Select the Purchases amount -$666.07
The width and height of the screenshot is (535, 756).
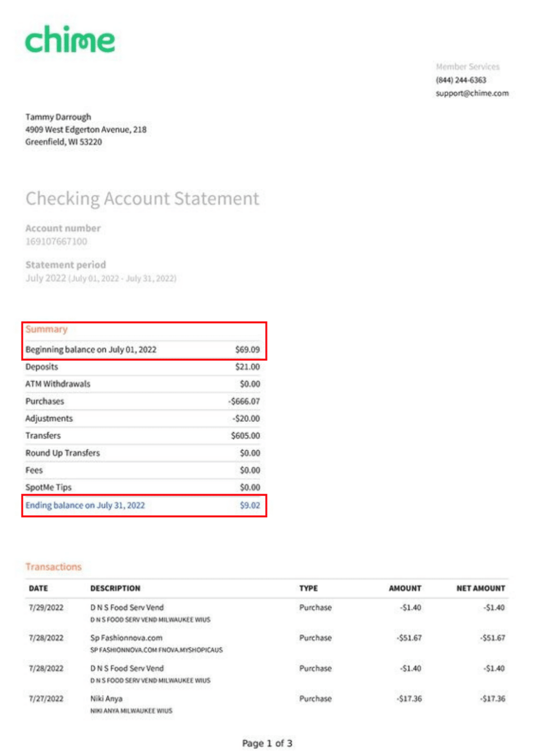click(245, 401)
